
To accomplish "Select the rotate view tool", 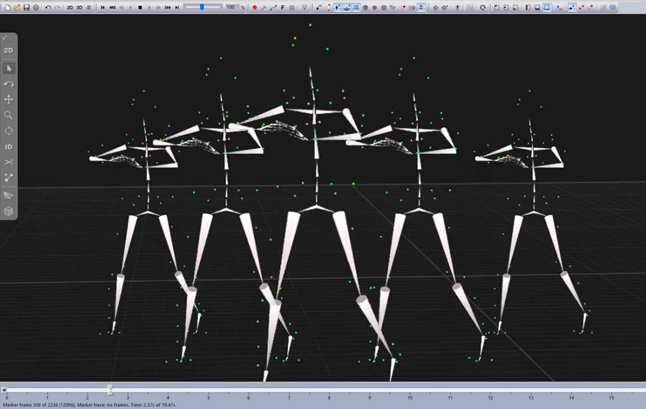I will pos(9,84).
